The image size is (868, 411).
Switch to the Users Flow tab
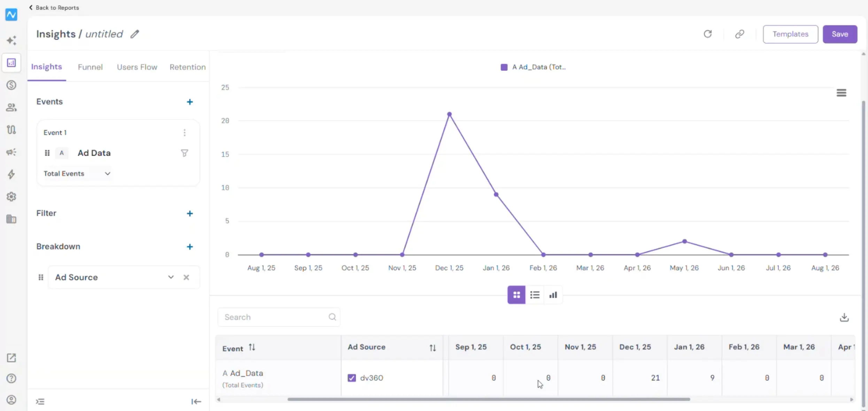[x=137, y=67]
